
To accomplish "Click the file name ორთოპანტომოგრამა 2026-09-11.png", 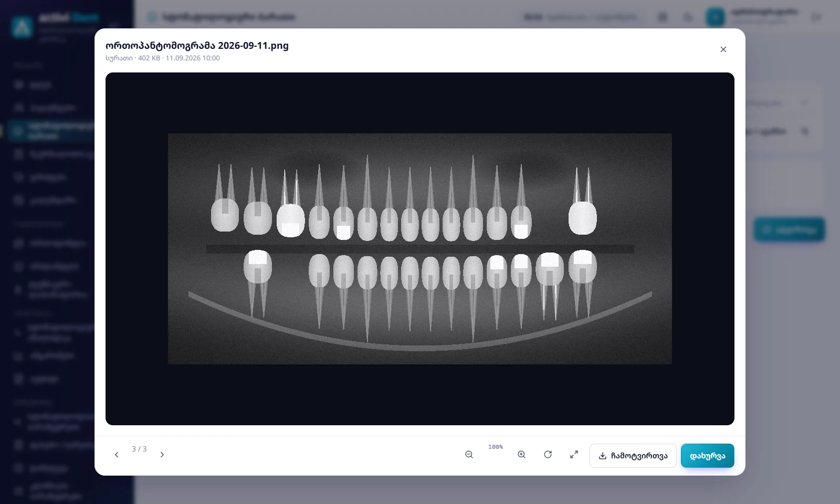I will 197,45.
